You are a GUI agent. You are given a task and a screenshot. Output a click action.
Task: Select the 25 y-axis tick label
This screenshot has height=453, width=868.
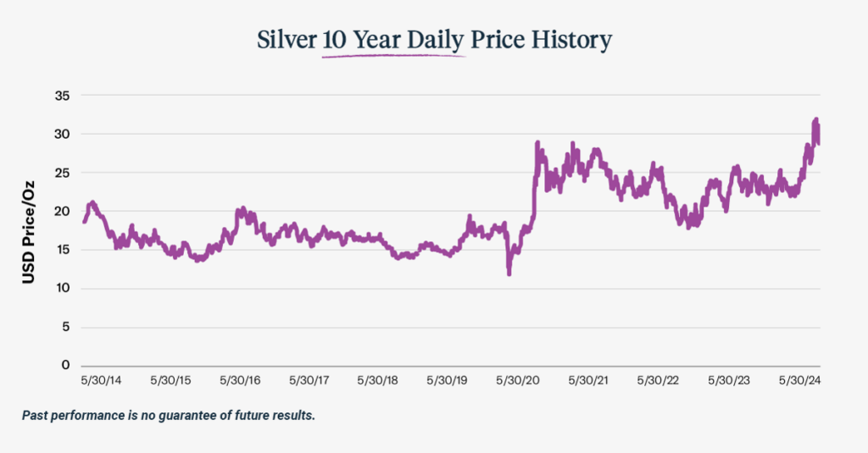(61, 173)
